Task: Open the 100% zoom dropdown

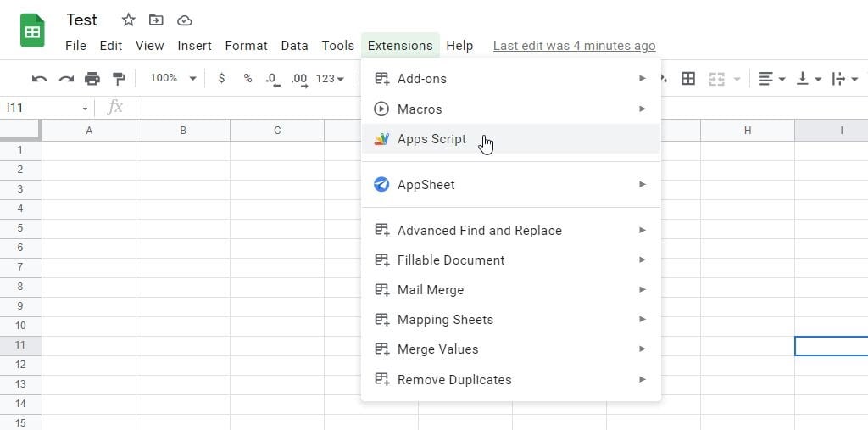Action: (x=173, y=79)
